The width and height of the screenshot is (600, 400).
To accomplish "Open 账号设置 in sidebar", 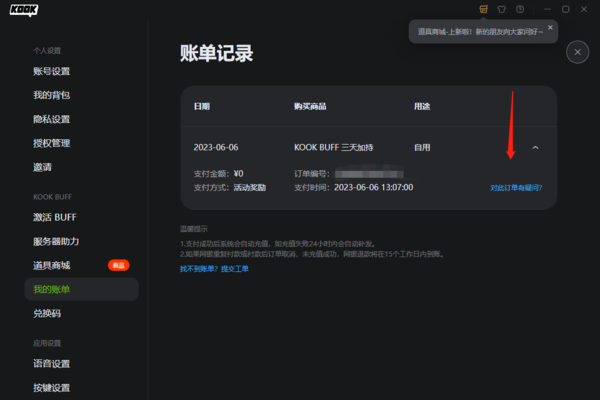I will coord(52,71).
